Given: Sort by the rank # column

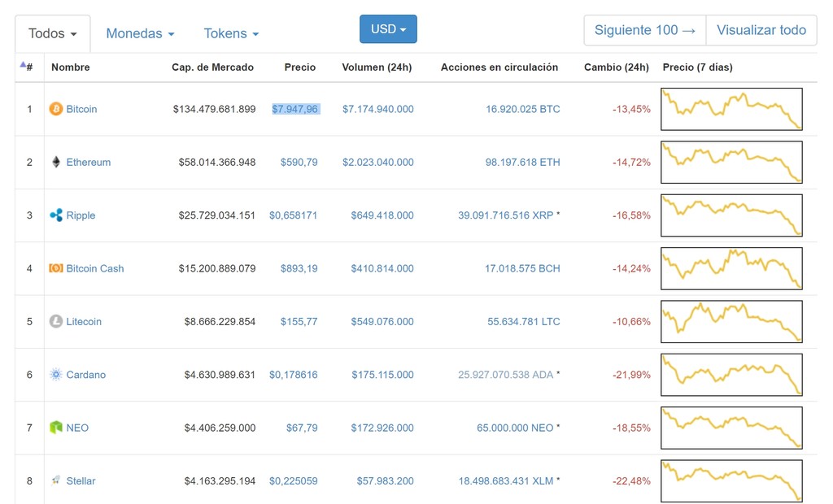Looking at the screenshot, I should pyautogui.click(x=27, y=67).
